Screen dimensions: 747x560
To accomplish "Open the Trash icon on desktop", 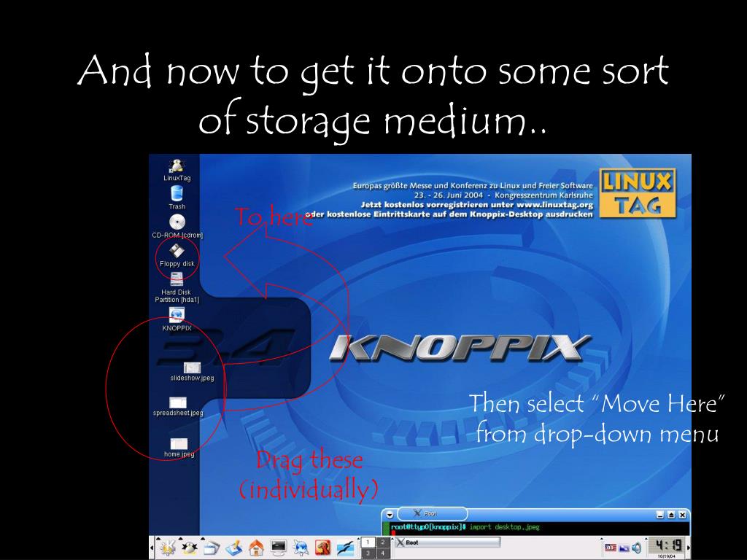I will coord(177,198).
